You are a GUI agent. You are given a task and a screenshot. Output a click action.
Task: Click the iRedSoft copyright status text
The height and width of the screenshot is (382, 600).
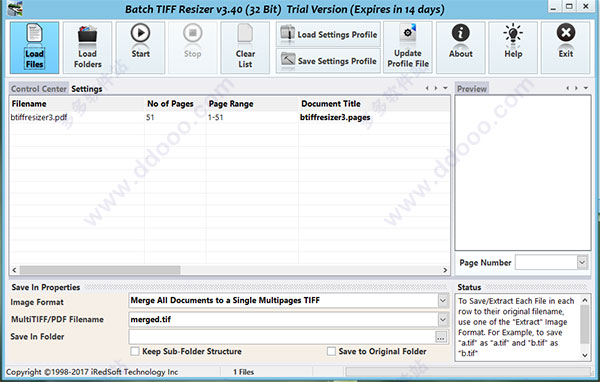coord(92,372)
